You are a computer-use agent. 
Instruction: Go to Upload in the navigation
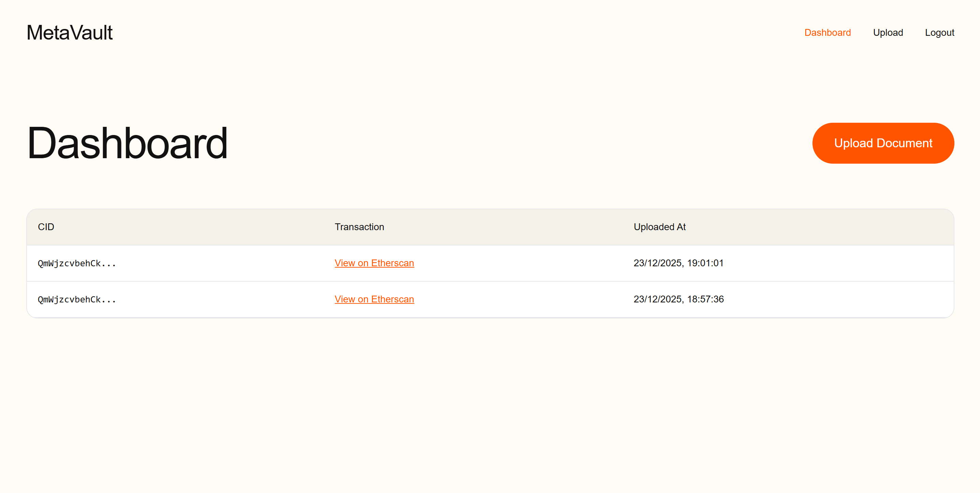click(888, 33)
